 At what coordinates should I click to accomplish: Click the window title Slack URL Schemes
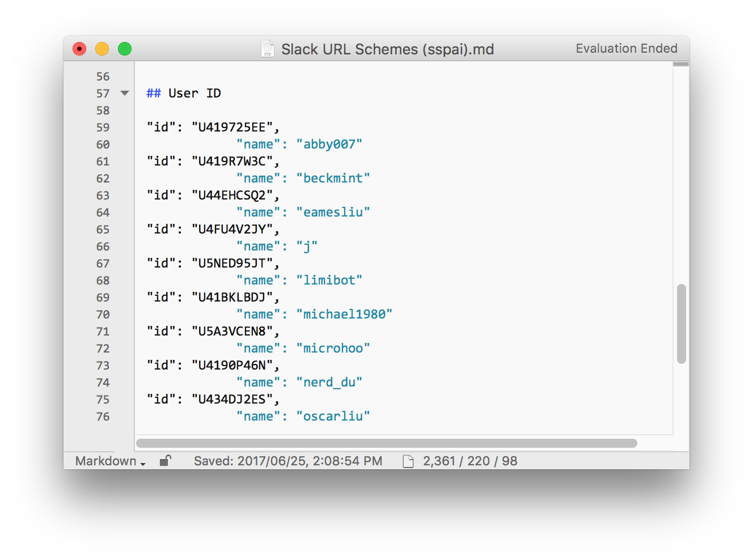tap(387, 49)
